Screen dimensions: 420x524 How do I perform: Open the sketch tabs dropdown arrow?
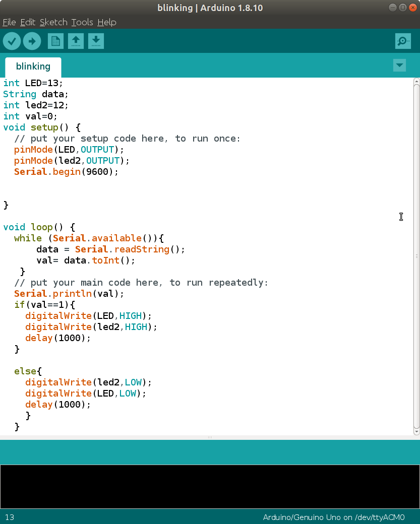(x=399, y=65)
